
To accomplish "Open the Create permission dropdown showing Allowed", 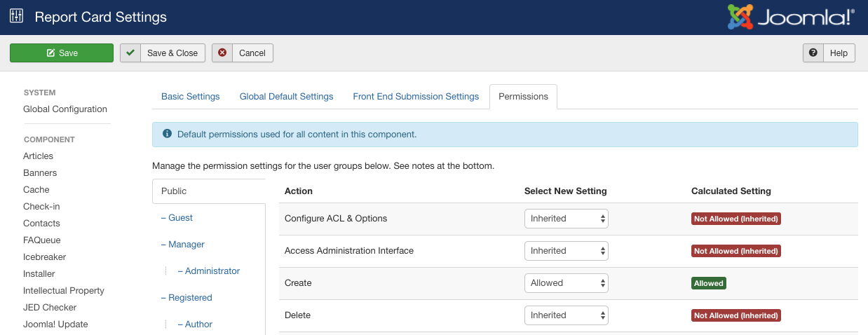I will point(567,283).
